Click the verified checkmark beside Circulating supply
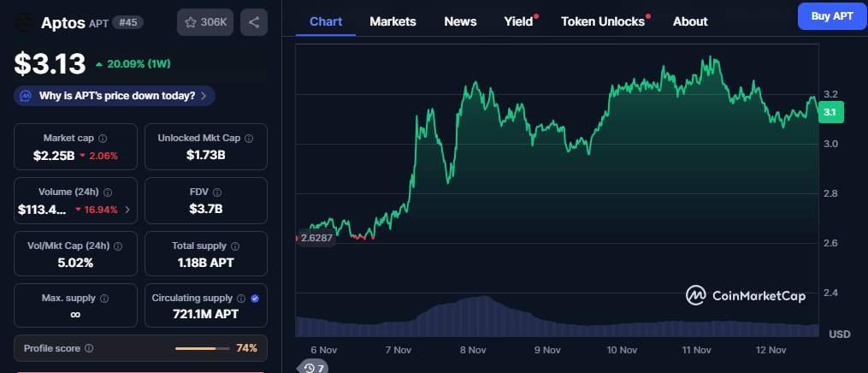The image size is (868, 373). (x=255, y=299)
